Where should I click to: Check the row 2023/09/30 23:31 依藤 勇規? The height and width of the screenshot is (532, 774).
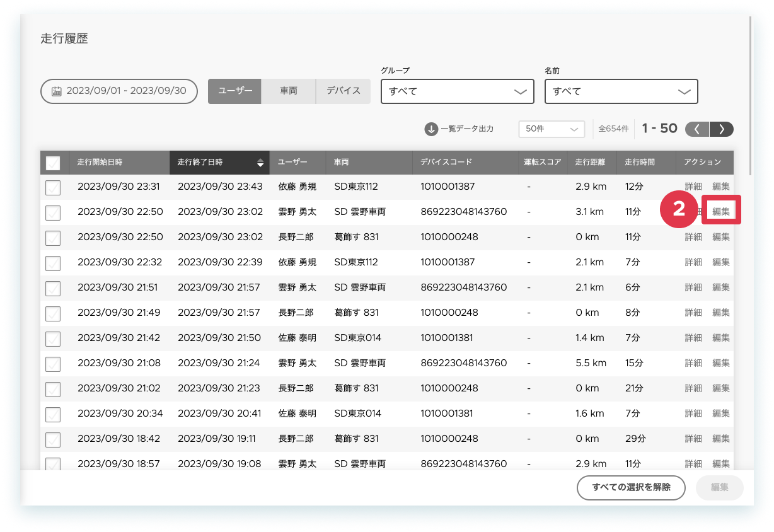pos(53,187)
